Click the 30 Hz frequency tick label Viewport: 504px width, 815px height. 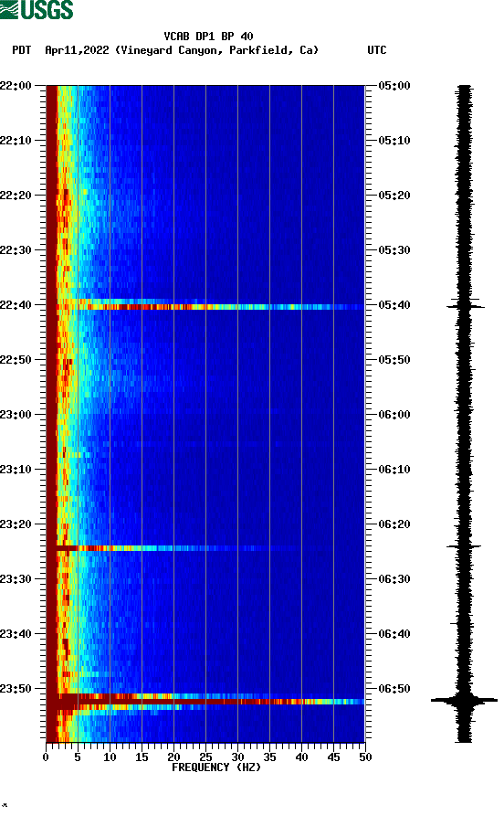[238, 757]
